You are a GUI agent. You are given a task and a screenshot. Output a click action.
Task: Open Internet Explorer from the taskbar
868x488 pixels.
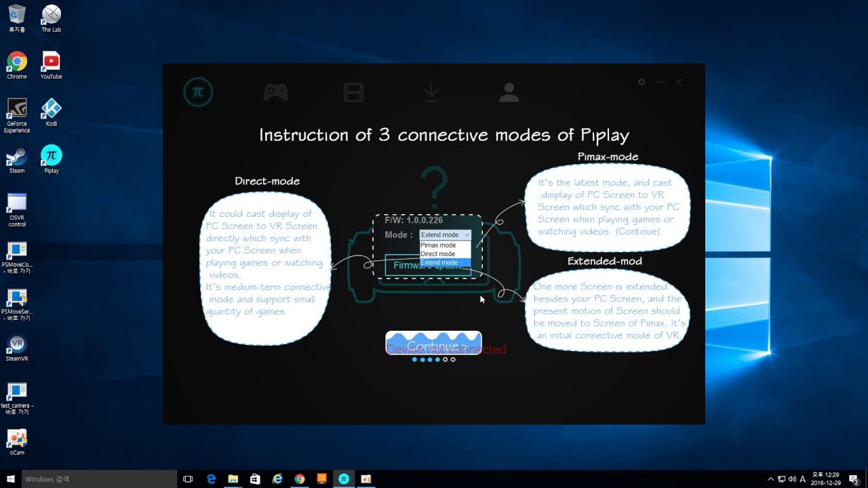(x=277, y=479)
